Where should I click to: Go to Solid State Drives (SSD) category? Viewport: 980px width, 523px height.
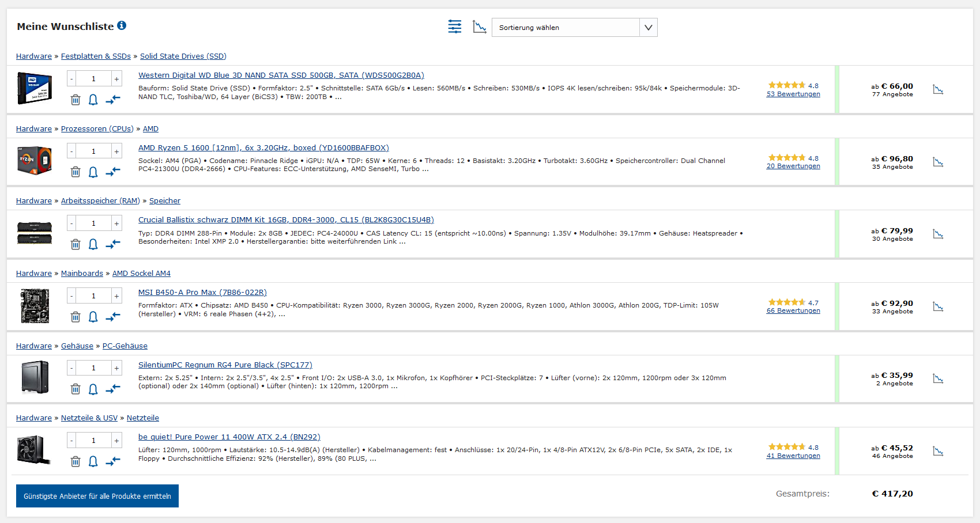pos(183,56)
